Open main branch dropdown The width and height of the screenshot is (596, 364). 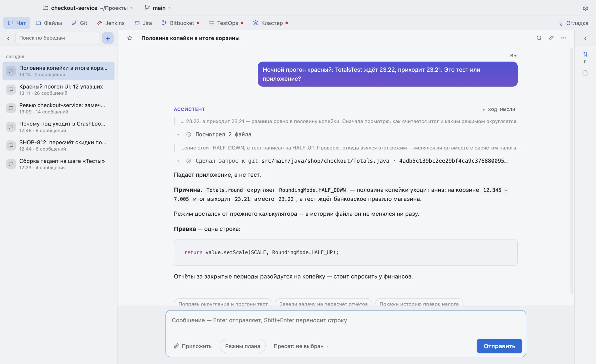(157, 8)
